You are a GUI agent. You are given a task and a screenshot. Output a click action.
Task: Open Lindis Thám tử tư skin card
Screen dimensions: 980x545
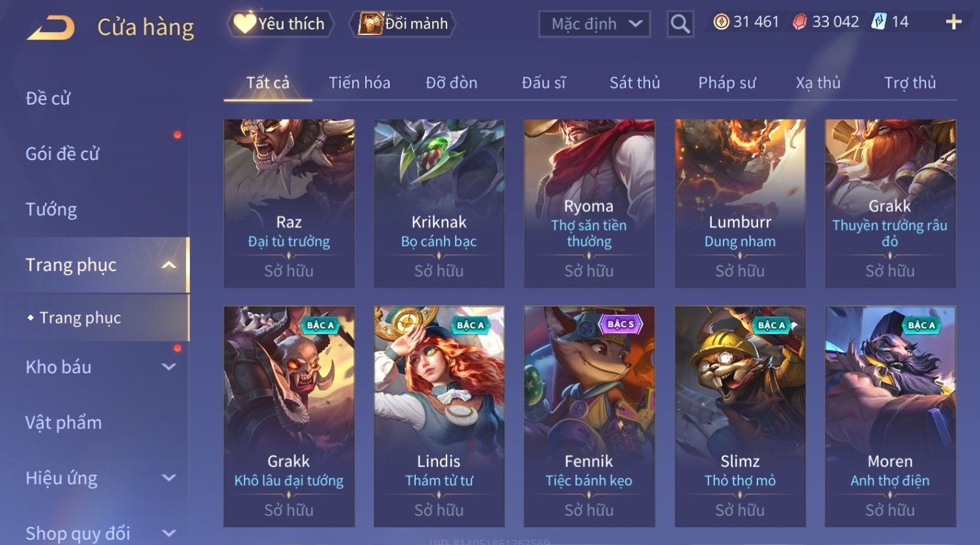click(439, 416)
